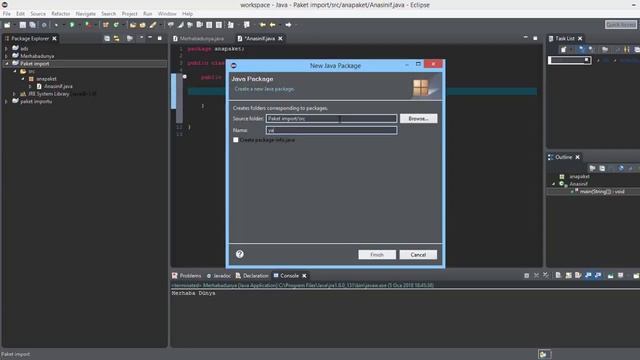Open the File menu

(x=7, y=13)
